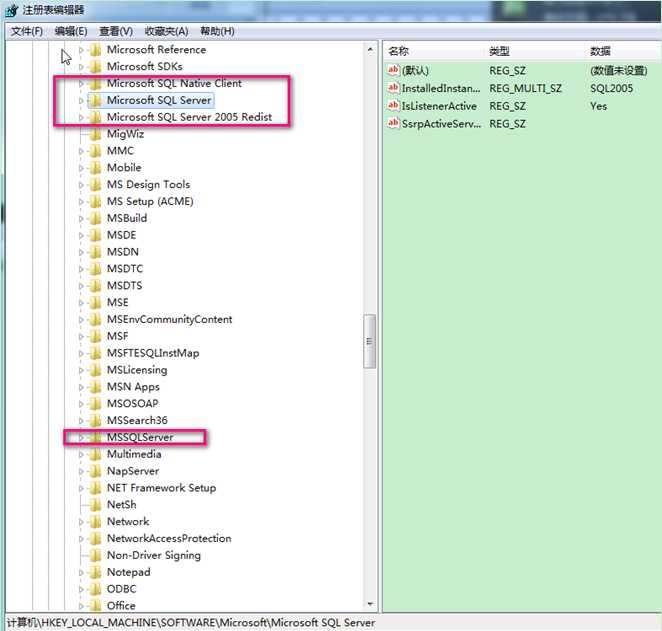This screenshot has height=631, width=662.
Task: Click the Registry Editor title bar icon
Action: pyautogui.click(x=11, y=10)
